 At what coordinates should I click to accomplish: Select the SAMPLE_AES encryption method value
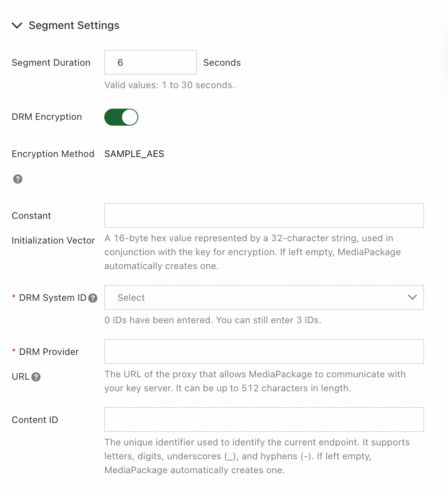[x=134, y=154]
